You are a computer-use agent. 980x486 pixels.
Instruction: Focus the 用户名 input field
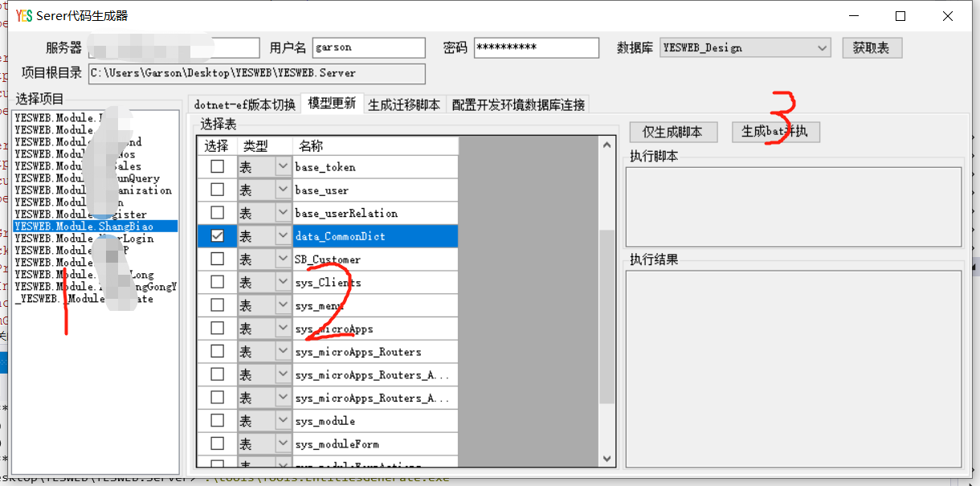369,48
